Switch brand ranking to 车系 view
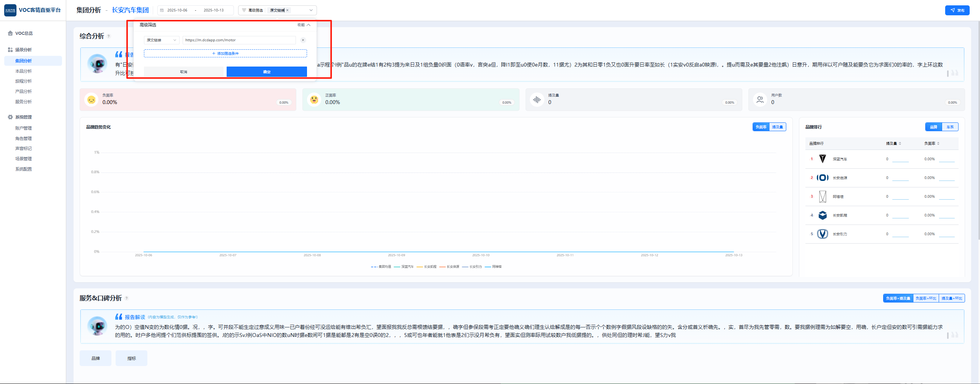 (950, 127)
